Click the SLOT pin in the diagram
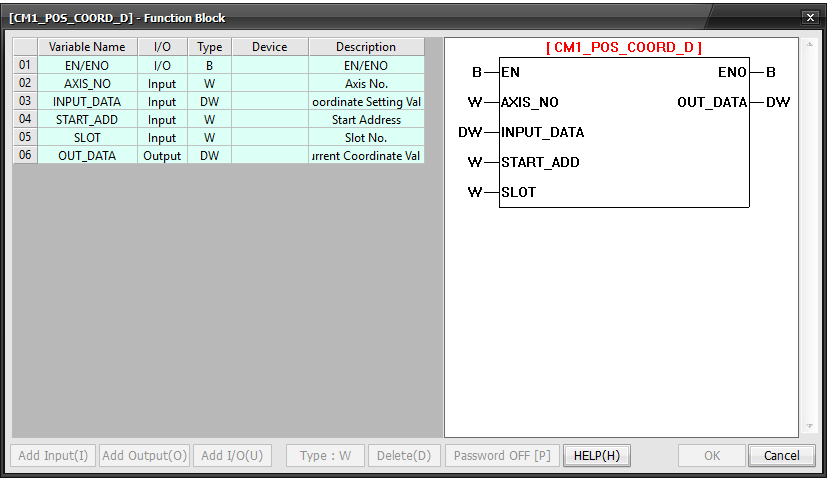 pyautogui.click(x=518, y=192)
